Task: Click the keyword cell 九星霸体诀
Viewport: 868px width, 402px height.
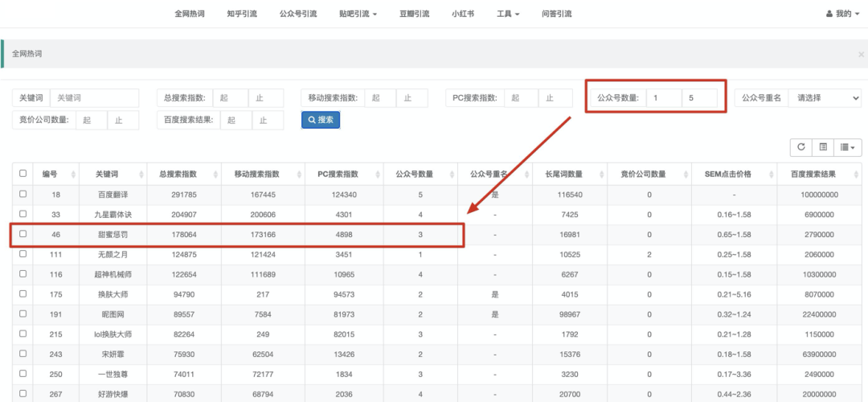Action: [x=113, y=215]
